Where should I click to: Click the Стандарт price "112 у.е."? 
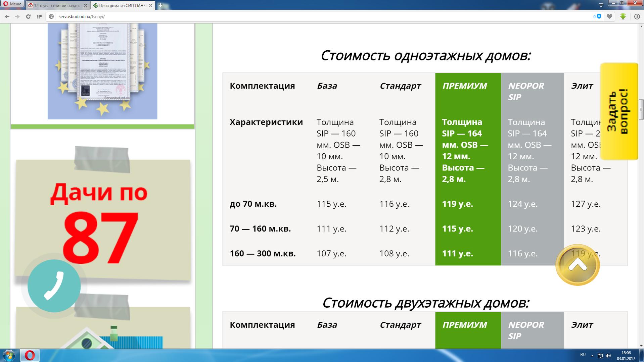coord(394,229)
